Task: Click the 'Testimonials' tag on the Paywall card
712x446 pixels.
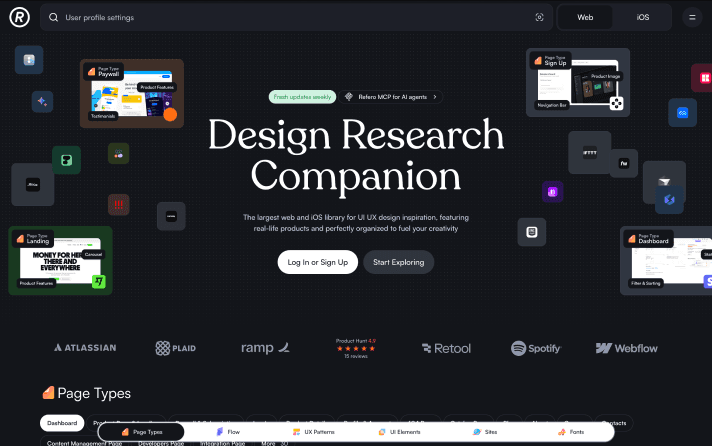Action: coord(103,116)
